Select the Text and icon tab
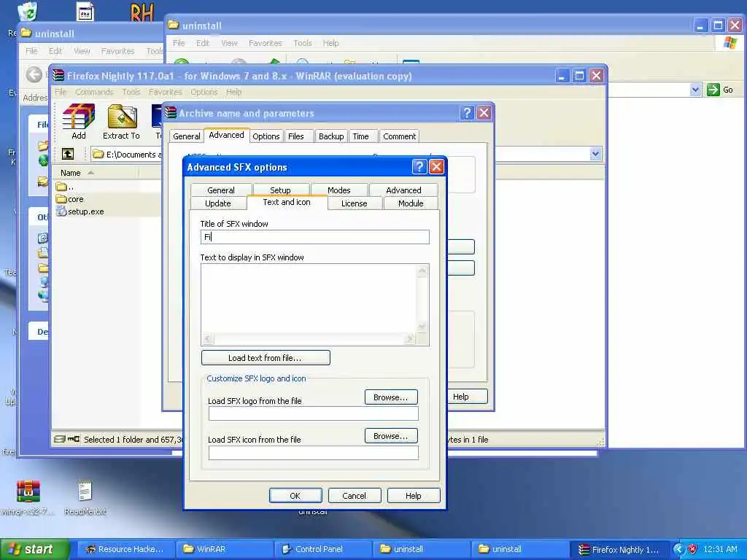 point(287,203)
